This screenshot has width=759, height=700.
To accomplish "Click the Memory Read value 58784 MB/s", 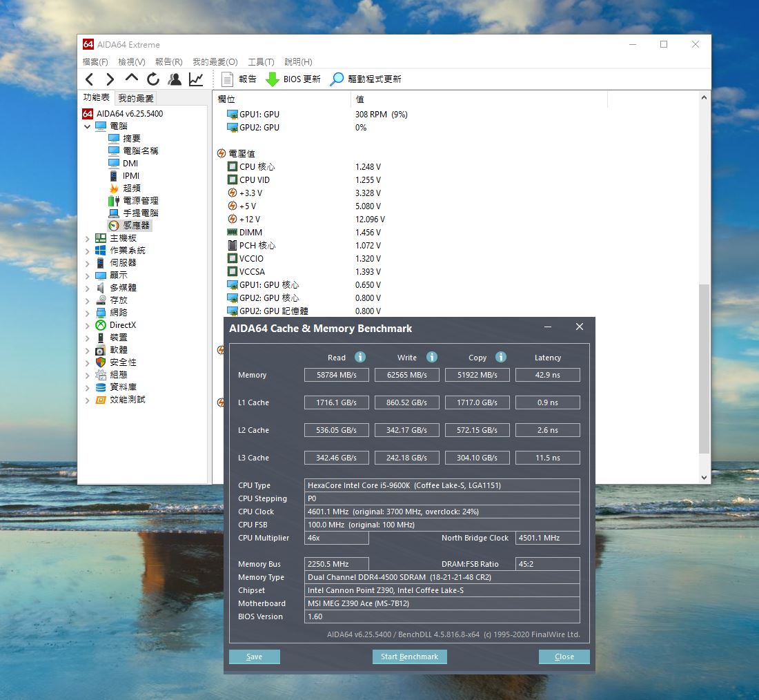I will coord(337,375).
